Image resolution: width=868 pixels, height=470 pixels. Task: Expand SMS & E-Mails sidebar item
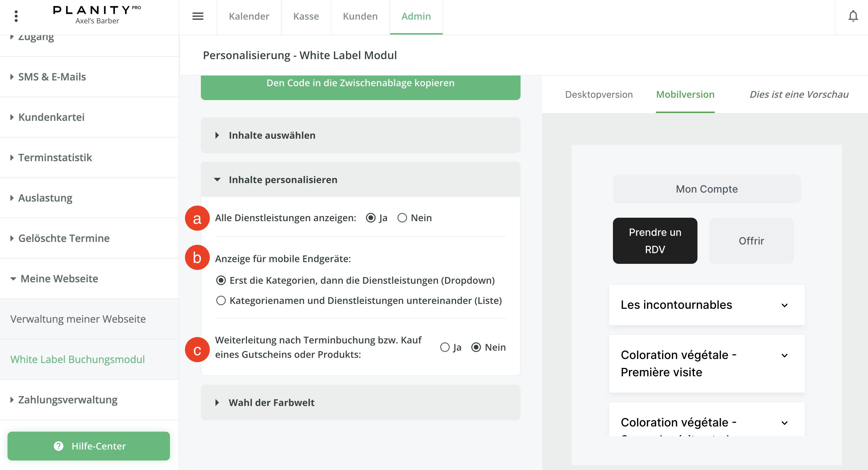(x=52, y=77)
